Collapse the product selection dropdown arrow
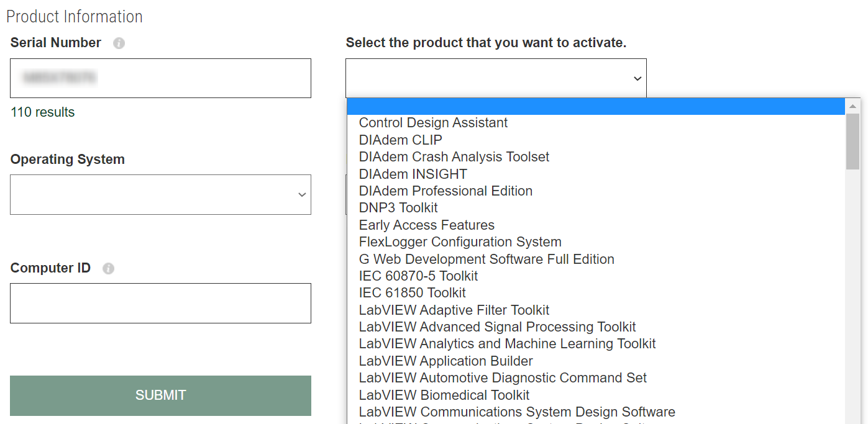The width and height of the screenshot is (868, 424). 637,78
